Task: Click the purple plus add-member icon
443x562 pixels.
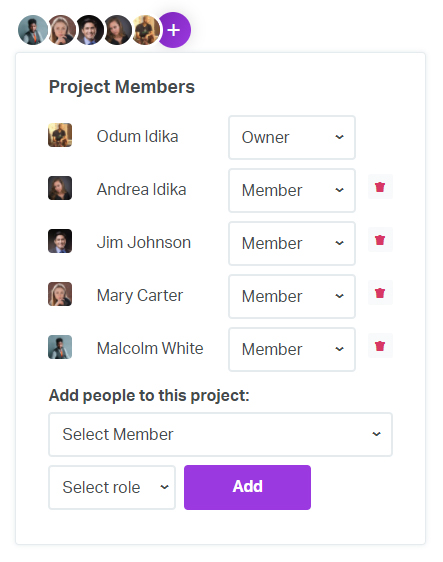Action: tap(174, 30)
